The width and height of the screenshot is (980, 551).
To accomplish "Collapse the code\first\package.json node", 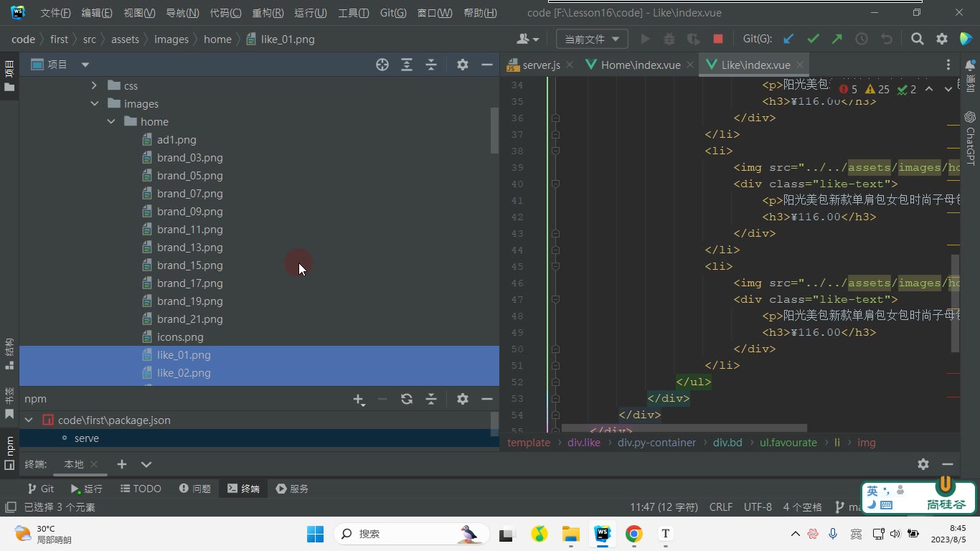I will 29,420.
